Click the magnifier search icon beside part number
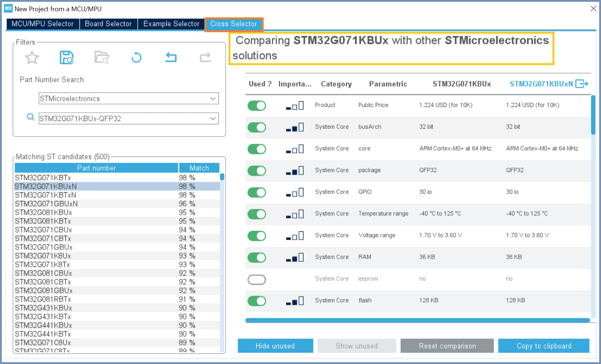 point(31,117)
